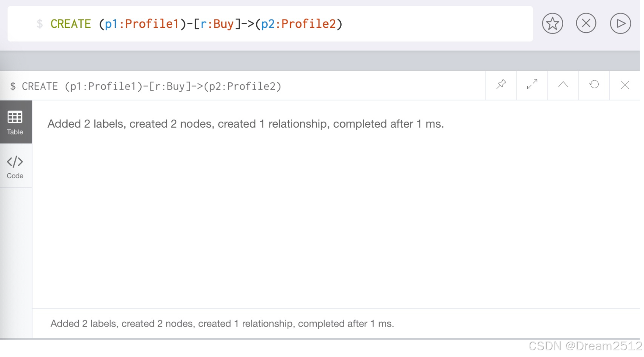Rerun the query with refresh icon
Screen dimensions: 644x357
pos(594,85)
